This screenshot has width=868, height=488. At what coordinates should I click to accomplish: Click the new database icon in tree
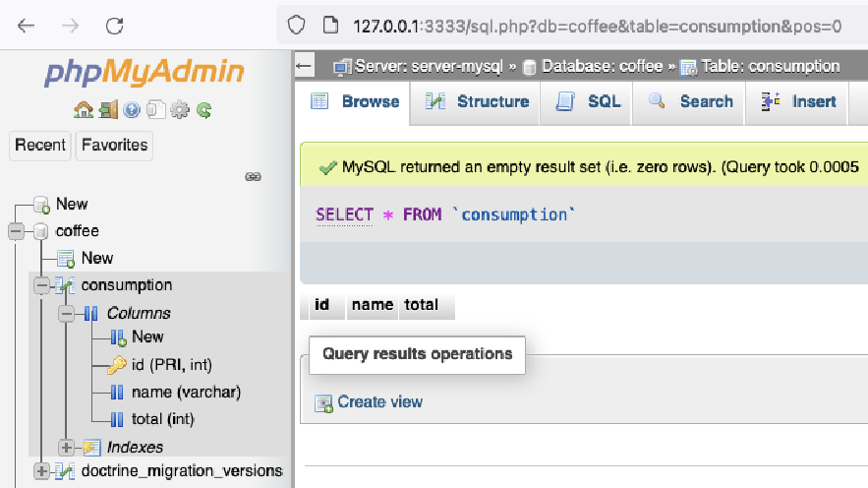click(x=41, y=205)
